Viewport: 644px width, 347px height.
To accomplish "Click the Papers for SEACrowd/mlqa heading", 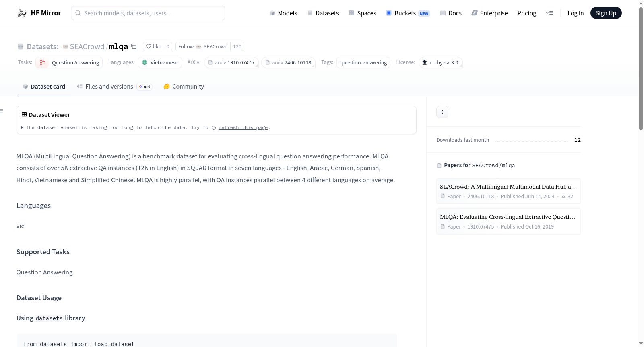I will coord(479,165).
